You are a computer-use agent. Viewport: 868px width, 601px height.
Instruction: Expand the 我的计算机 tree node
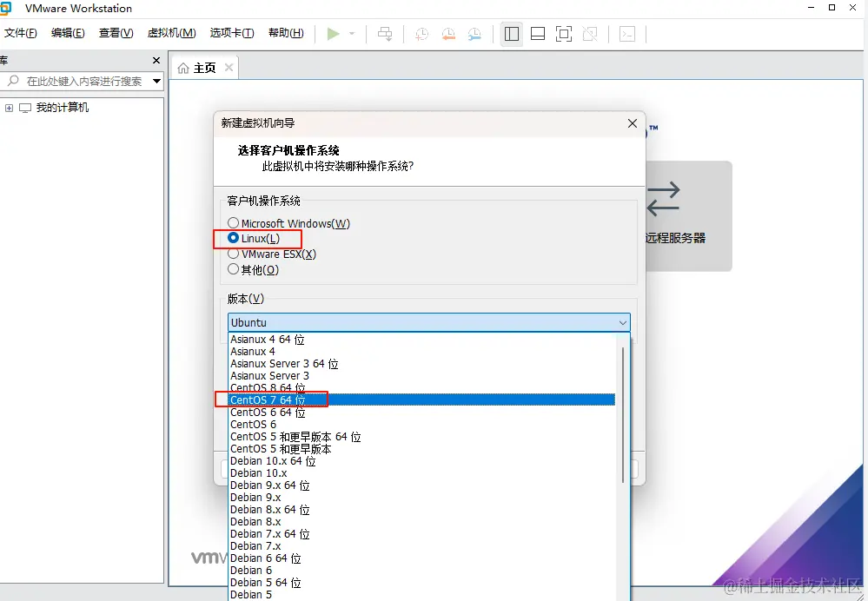[x=9, y=108]
